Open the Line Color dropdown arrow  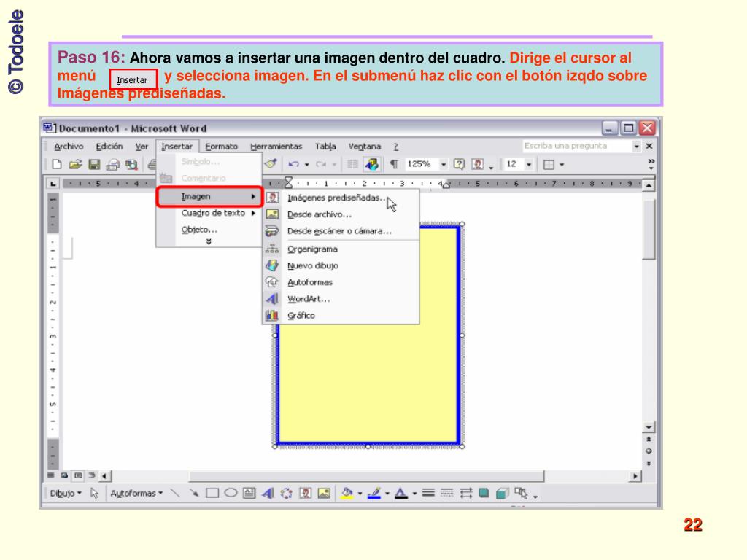pyautogui.click(x=387, y=494)
